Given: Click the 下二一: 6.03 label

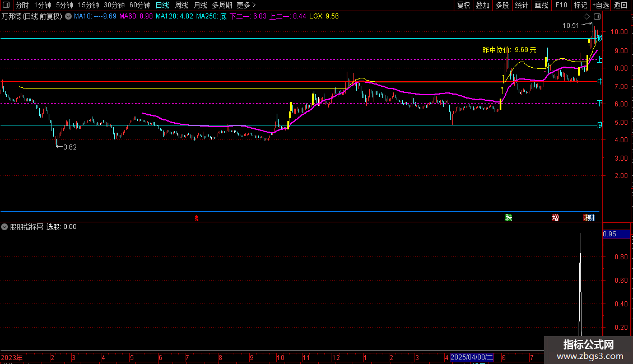Looking at the screenshot, I should click(x=248, y=16).
